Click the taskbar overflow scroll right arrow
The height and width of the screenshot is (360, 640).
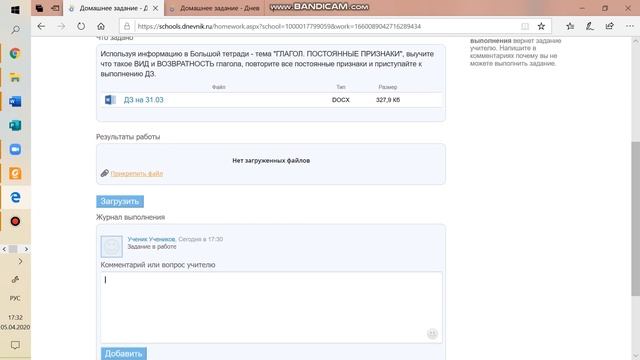26,249
